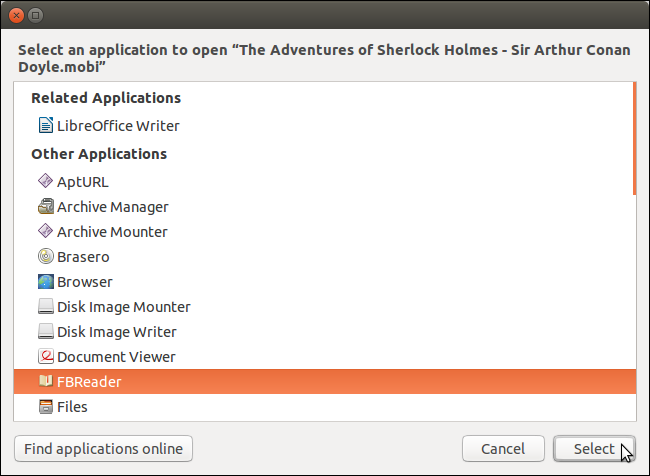Open Find applications online
Image resolution: width=650 pixels, height=476 pixels.
[x=104, y=448]
